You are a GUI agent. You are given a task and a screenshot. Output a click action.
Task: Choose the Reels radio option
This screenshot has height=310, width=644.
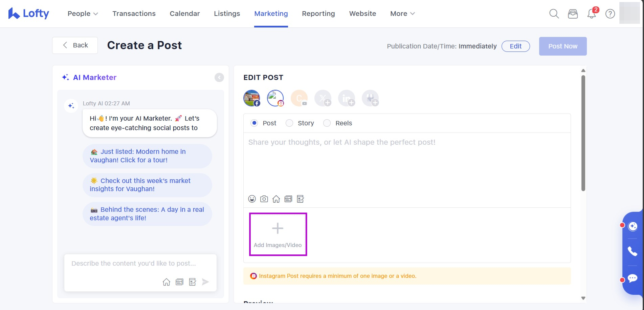327,123
